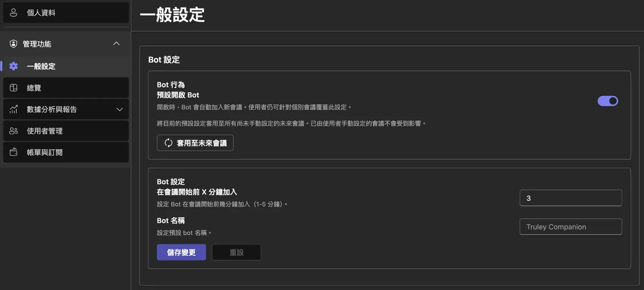Click the 儲存變更 button
Image resolution: width=644 pixels, height=290 pixels.
[182, 252]
